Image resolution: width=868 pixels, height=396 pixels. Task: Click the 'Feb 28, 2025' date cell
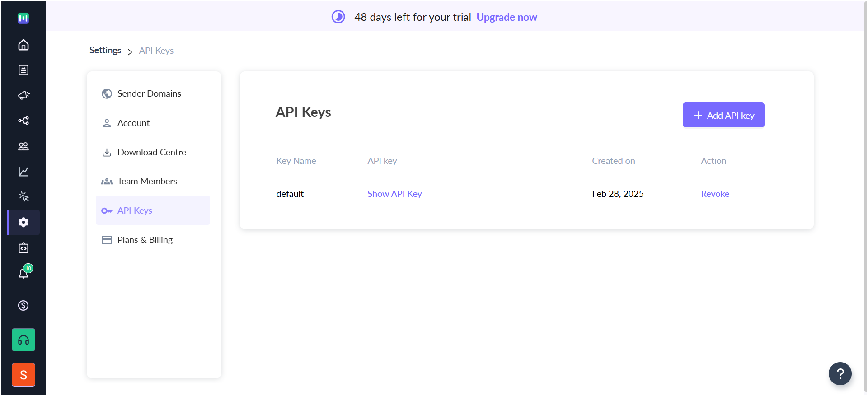[618, 194]
